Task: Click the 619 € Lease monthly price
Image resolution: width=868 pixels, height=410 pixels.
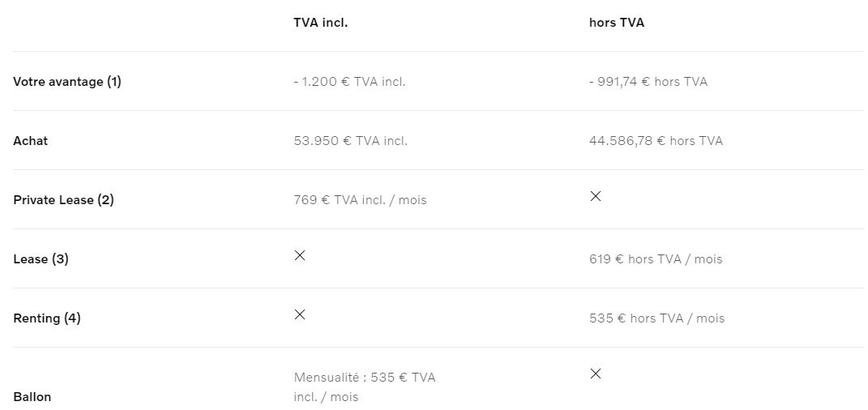Action: pos(656,259)
